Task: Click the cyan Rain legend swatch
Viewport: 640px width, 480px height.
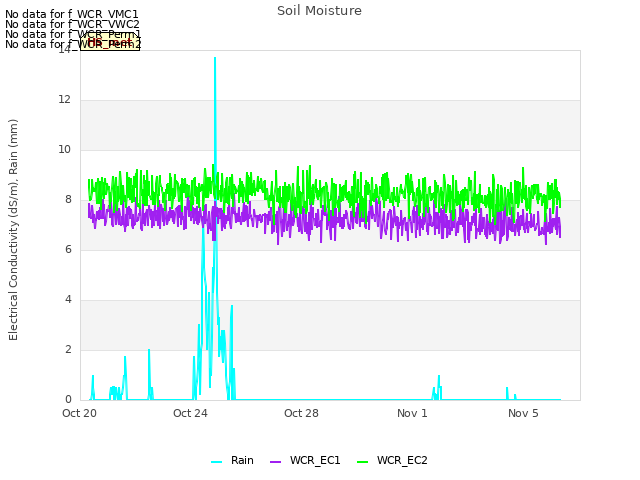Action: click(217, 462)
